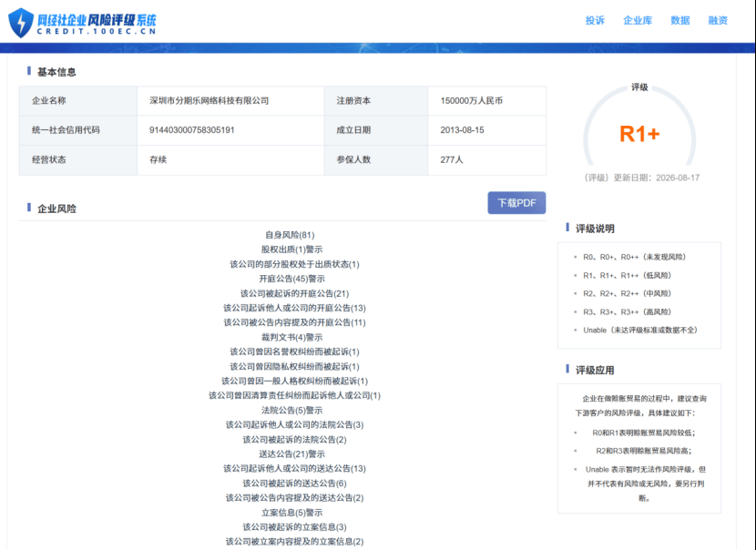This screenshot has width=756, height=550.
Task: Select insured count 277人
Action: [x=451, y=159]
